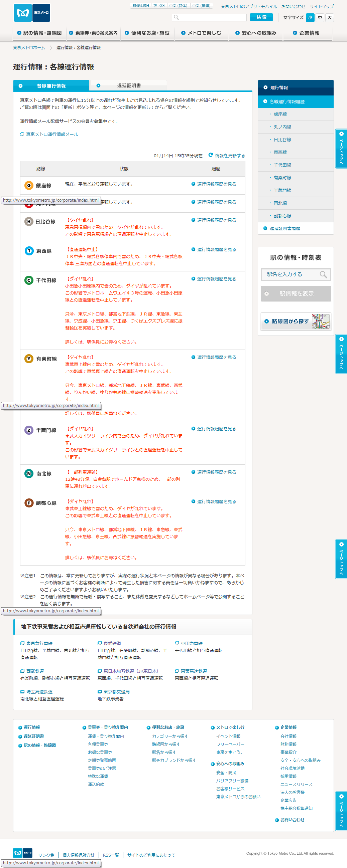
Task: Click the Ginza line G icon
Action: tap(29, 185)
